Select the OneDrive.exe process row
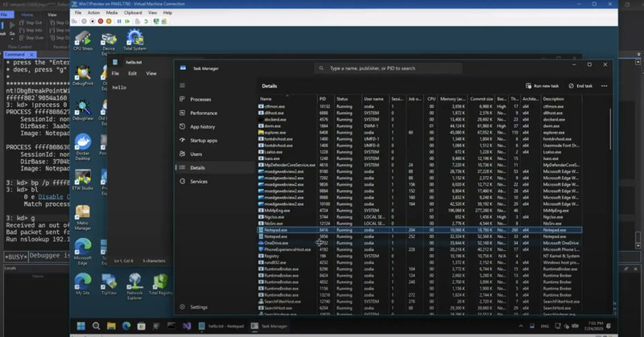 419,243
